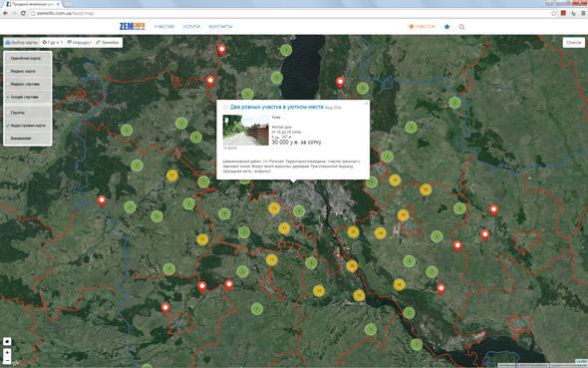588x368 pixels.
Task: Activate the Линейка ruler tool
Action: pos(108,43)
